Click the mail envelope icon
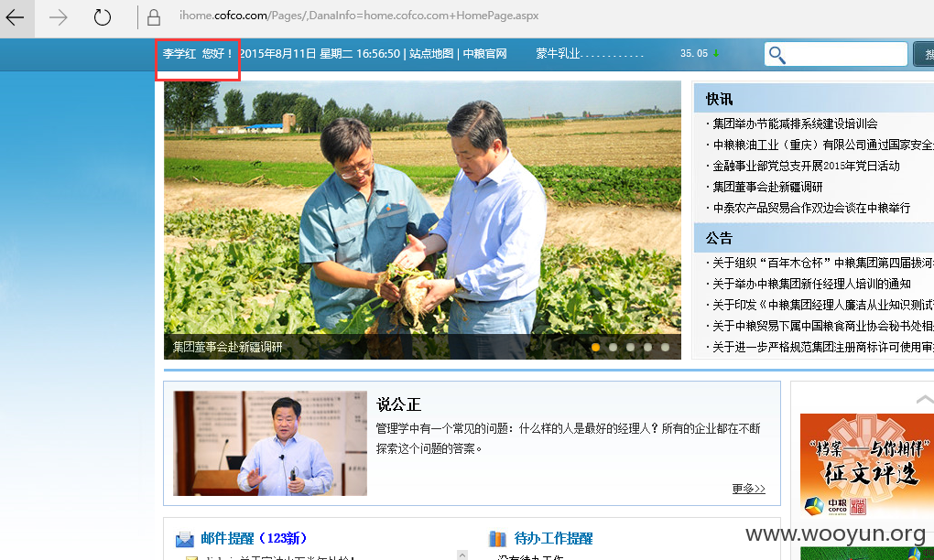This screenshot has width=934, height=560. click(x=185, y=539)
